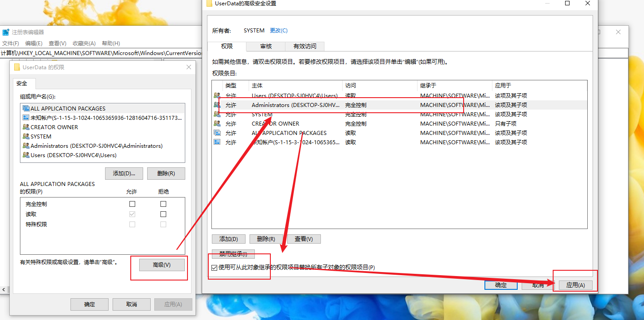
Task: Click left arrow of Registry Editor horizontal scrollbar
Action: click(x=3, y=290)
